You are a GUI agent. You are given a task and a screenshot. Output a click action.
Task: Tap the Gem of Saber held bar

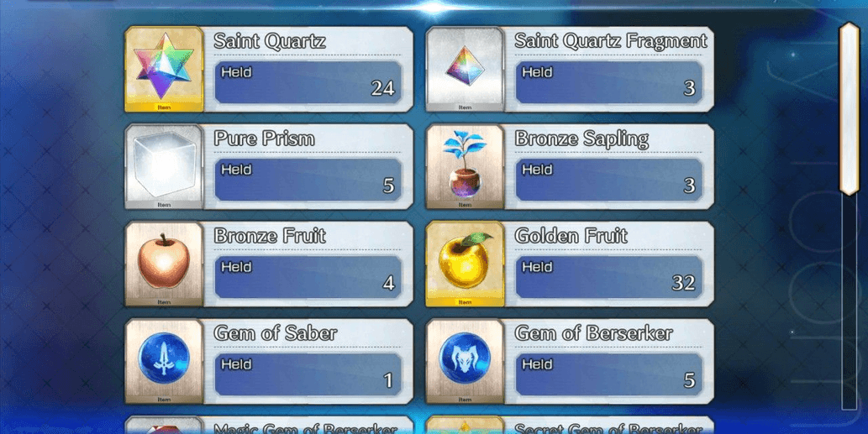(x=308, y=374)
